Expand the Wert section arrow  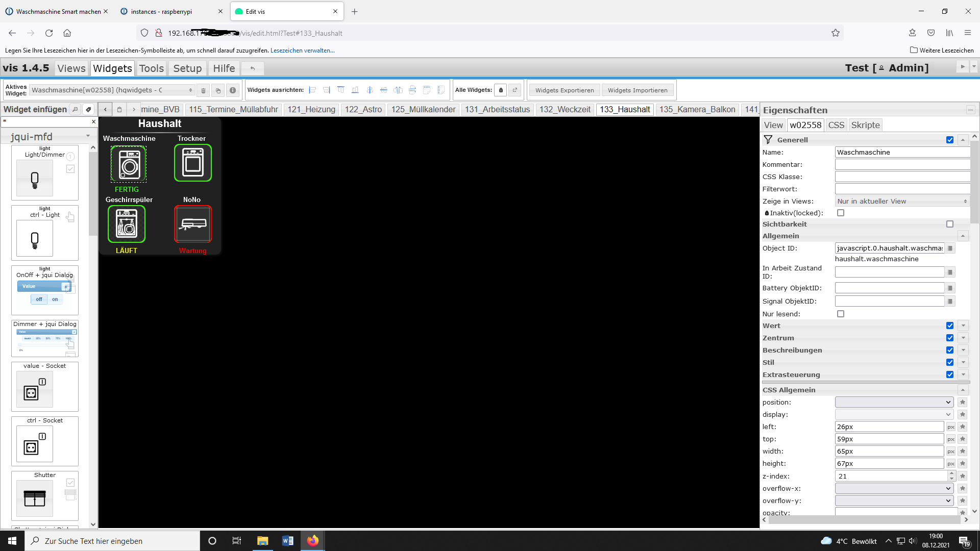click(963, 325)
